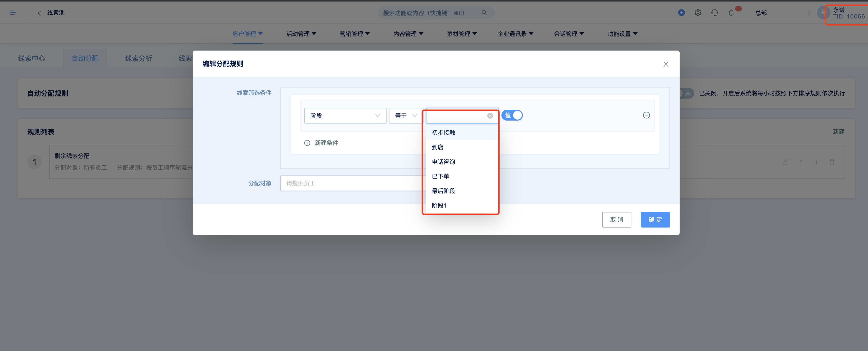Click the user avatar in header

pos(823,13)
